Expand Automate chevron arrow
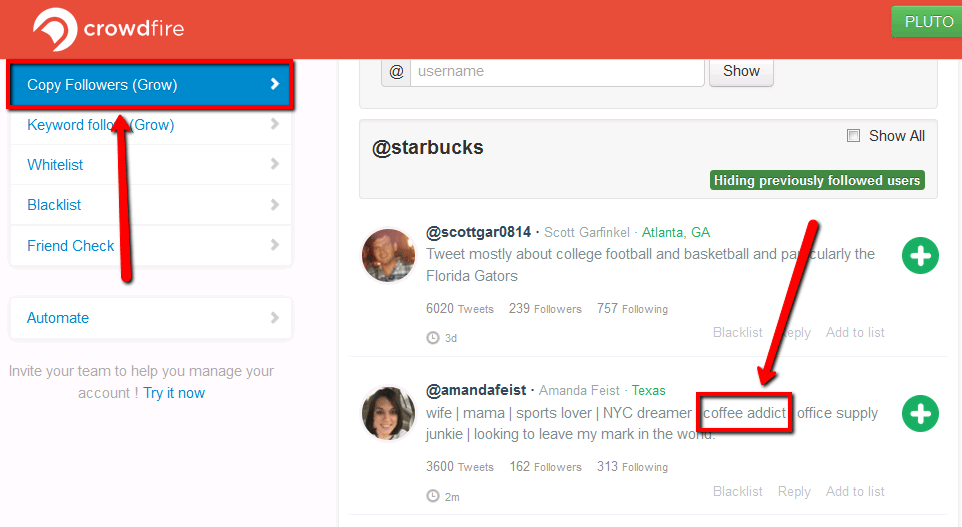This screenshot has width=962, height=527. [x=275, y=317]
